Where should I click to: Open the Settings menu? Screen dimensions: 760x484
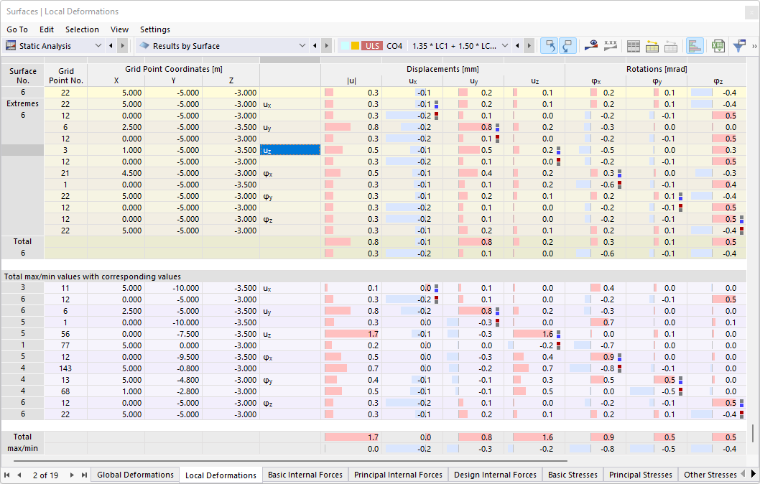tap(155, 30)
